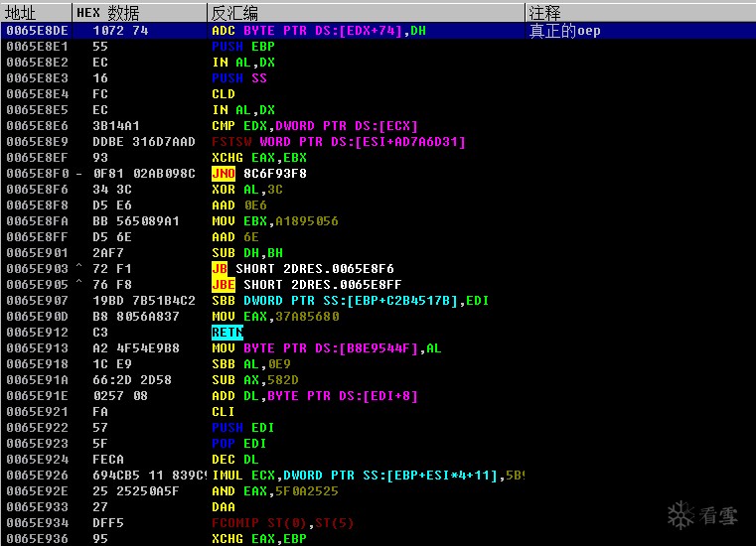This screenshot has width=756, height=546.
Task: Click the HEX 数据 column header
Action: coord(139,13)
